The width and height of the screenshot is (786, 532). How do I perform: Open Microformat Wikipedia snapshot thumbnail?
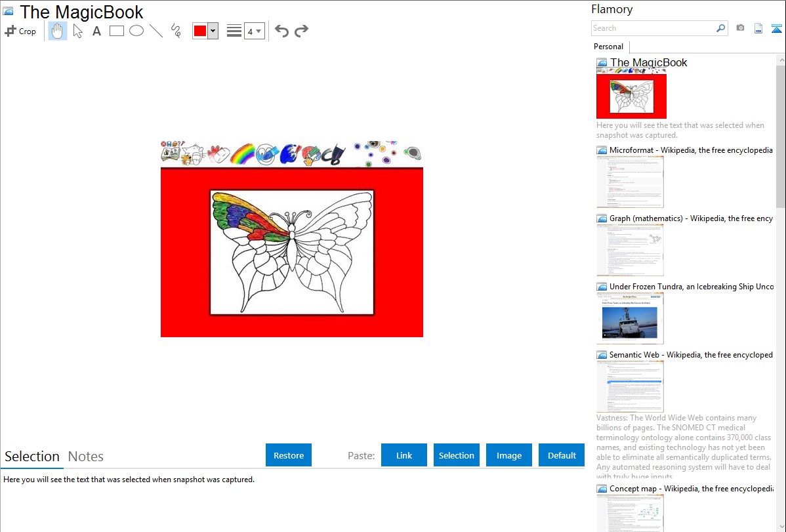(630, 182)
